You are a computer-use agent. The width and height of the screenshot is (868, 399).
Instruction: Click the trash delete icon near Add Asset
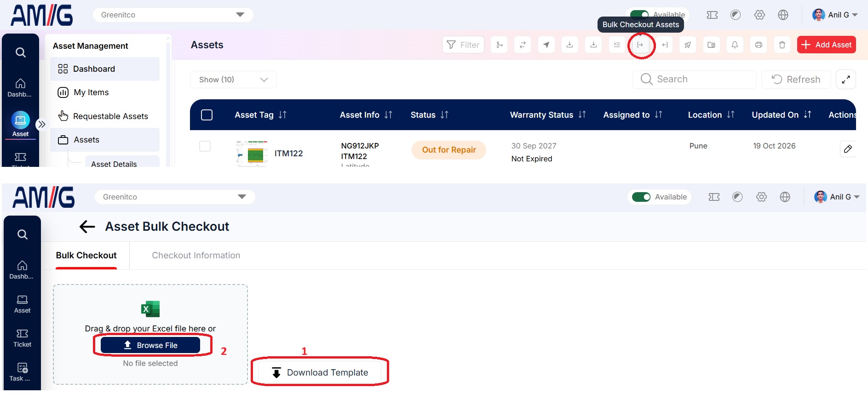pos(782,45)
